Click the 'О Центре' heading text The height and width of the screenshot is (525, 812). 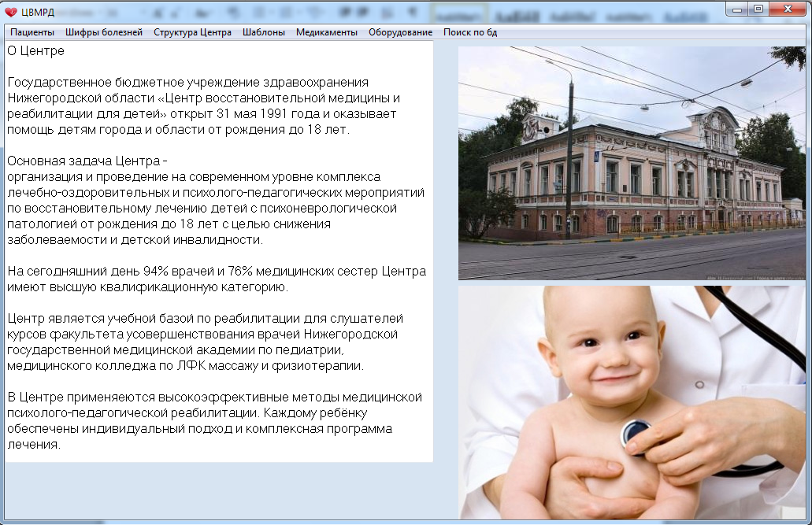tap(35, 50)
